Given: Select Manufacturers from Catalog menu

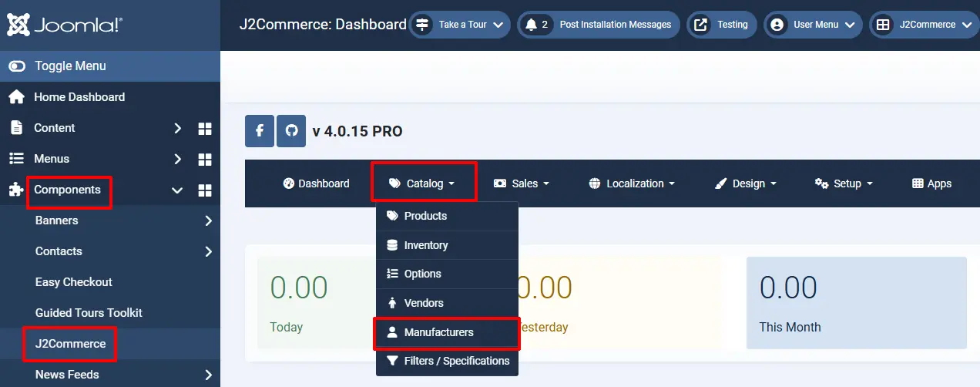Looking at the screenshot, I should pos(438,332).
